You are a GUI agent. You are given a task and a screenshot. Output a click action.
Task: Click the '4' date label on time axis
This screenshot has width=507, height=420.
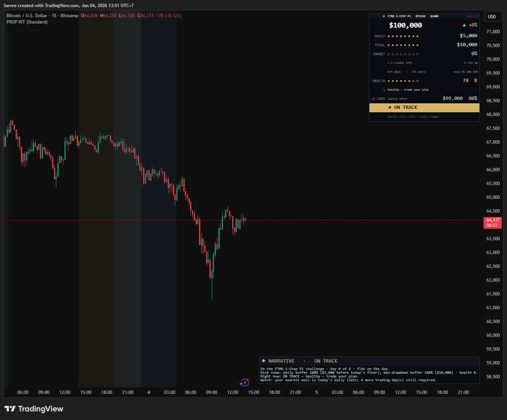coord(149,392)
